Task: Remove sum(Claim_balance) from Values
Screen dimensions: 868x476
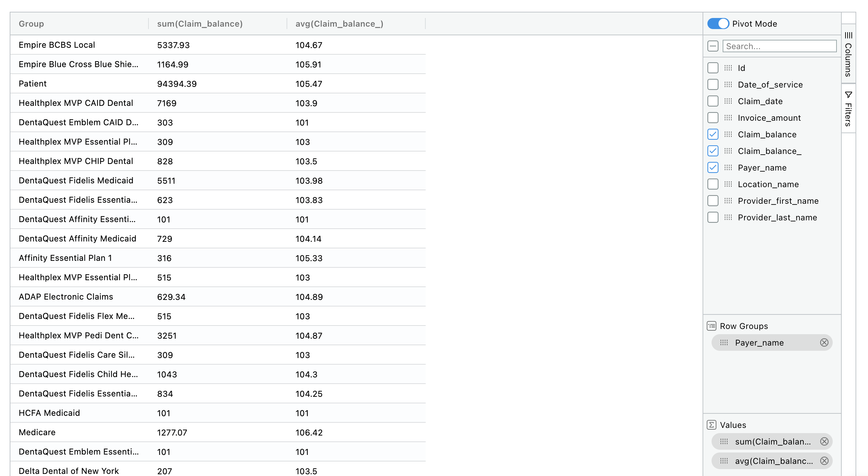Action: pos(824,441)
